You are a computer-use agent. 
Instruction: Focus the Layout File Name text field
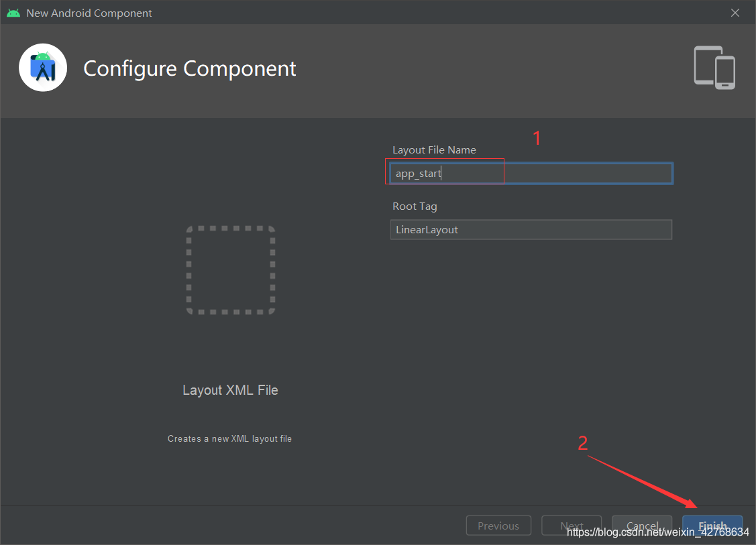click(531, 174)
